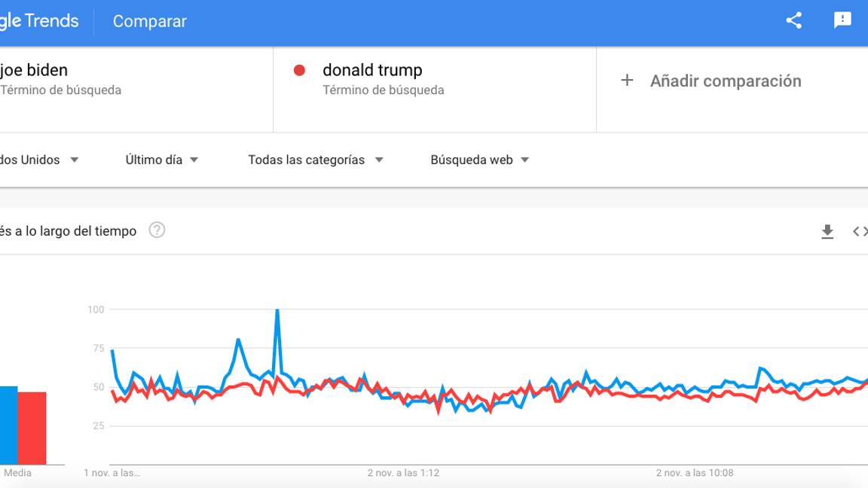Click the share icon
Screen dimensions: 868x488
coord(793,21)
